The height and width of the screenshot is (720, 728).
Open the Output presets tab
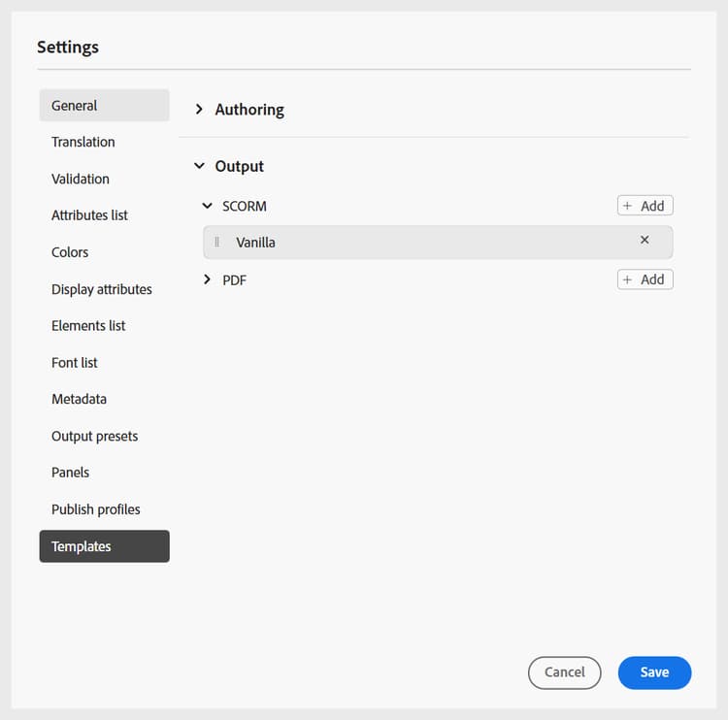click(95, 436)
